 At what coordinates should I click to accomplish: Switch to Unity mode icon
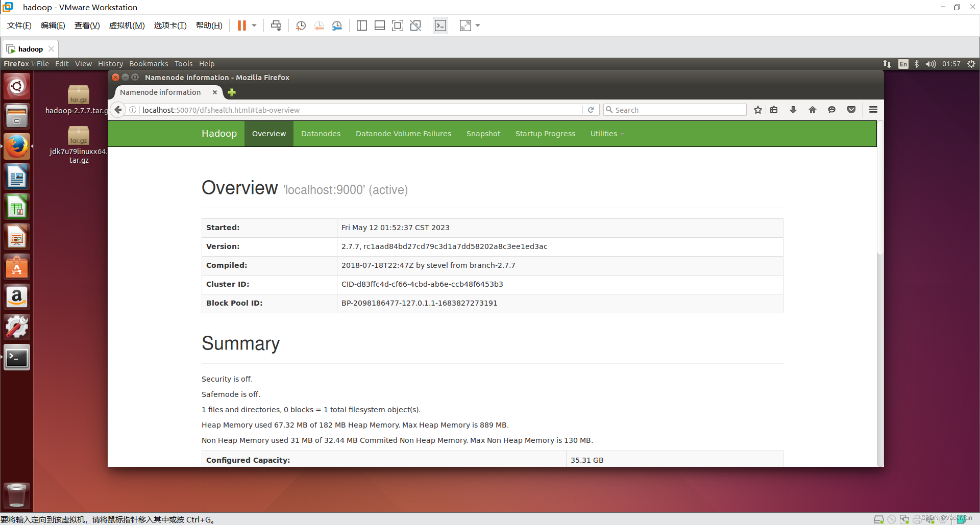click(415, 26)
